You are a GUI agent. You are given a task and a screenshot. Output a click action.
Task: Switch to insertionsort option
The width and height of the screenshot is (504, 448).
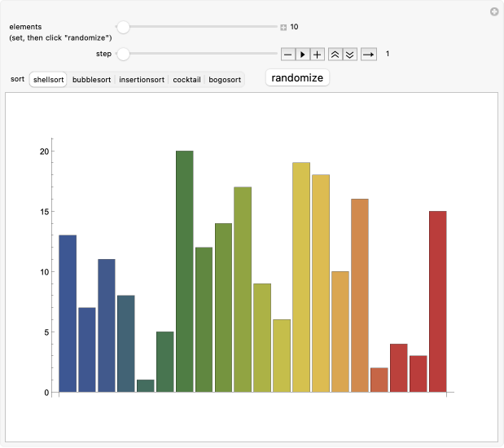pyautogui.click(x=142, y=80)
